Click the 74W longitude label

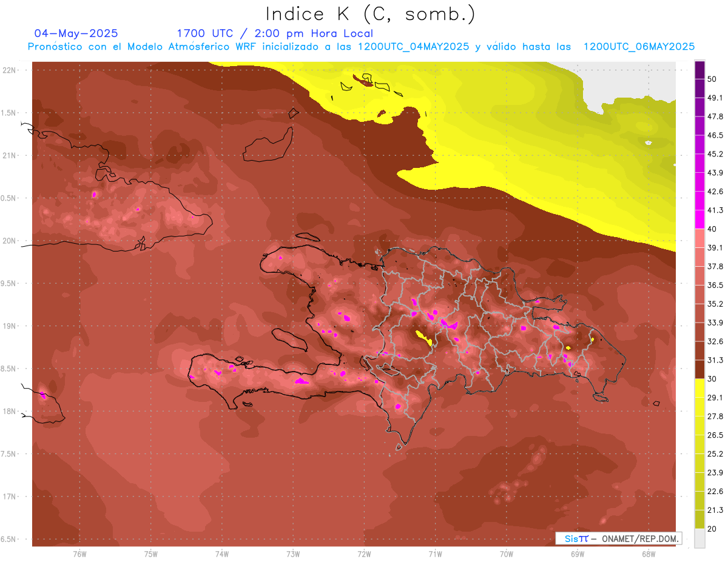[222, 554]
